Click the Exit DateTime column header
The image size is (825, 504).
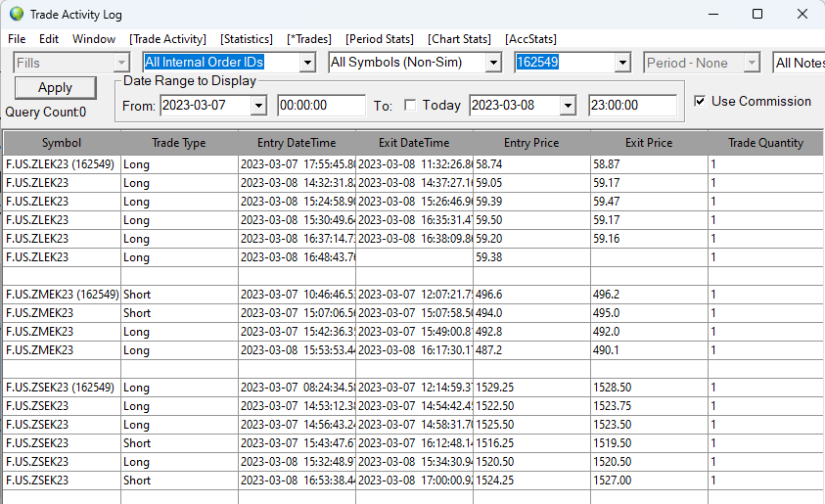(x=414, y=143)
